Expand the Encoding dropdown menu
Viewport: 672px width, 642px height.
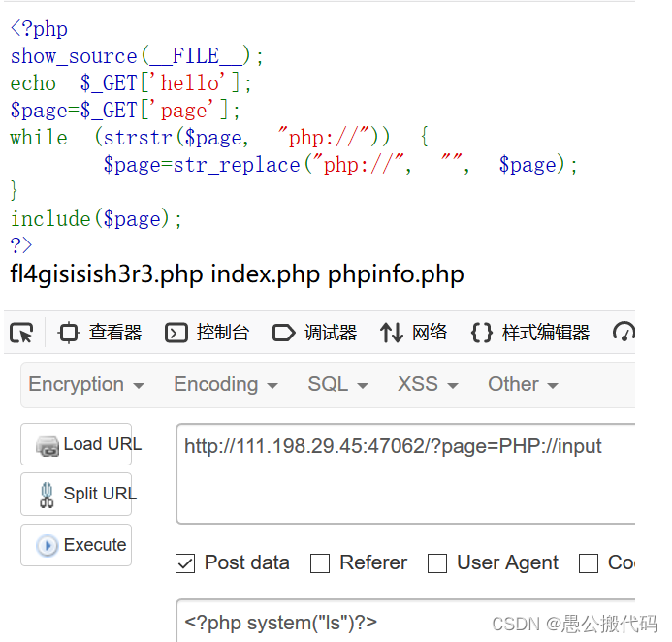[x=226, y=384]
